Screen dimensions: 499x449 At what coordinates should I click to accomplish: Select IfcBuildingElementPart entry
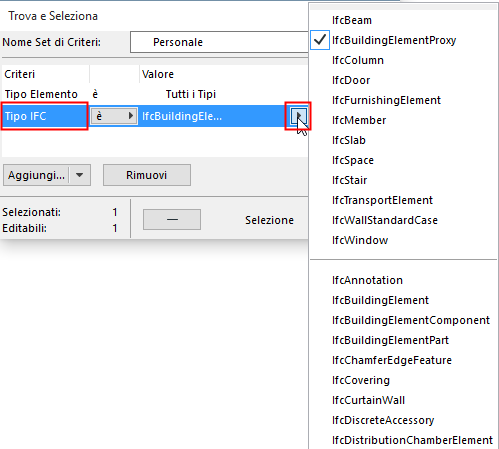point(403,340)
